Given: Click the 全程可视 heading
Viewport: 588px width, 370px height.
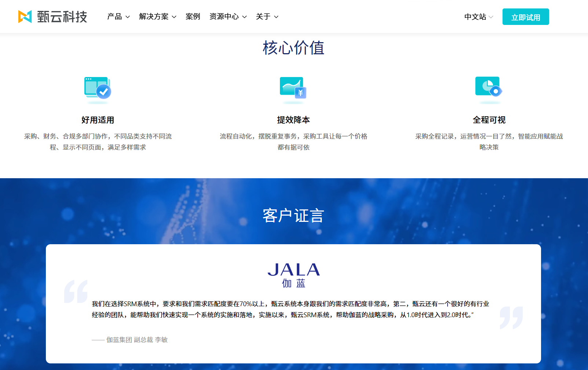Looking at the screenshot, I should coord(489,120).
